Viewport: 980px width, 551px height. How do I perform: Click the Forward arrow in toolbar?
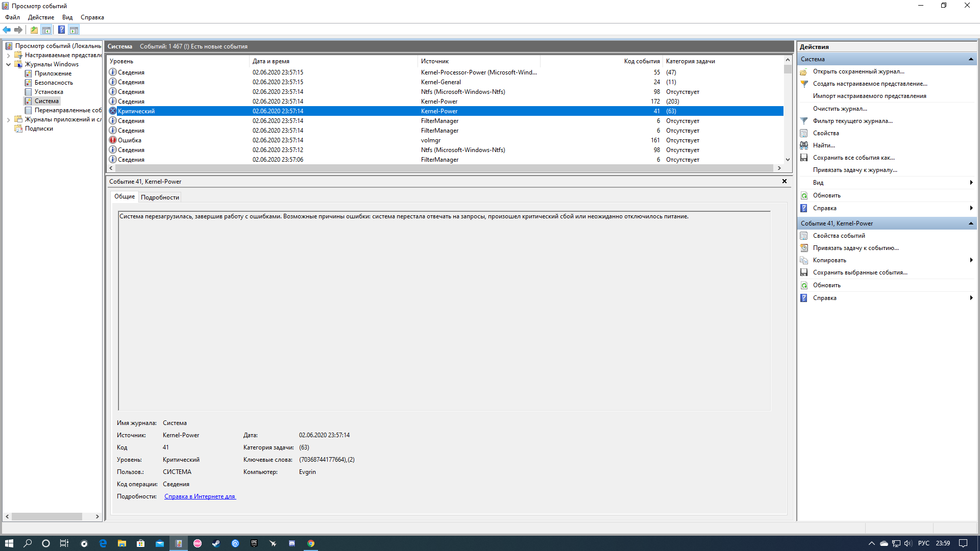point(18,30)
